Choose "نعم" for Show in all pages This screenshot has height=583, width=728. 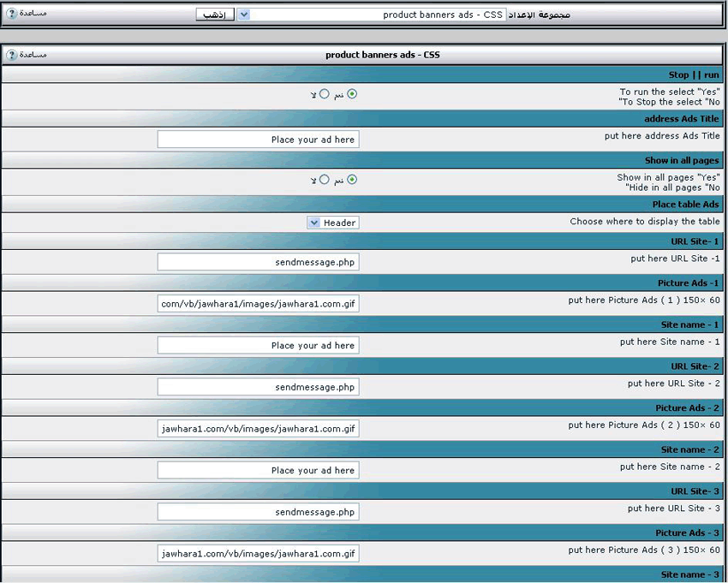pyautogui.click(x=352, y=180)
